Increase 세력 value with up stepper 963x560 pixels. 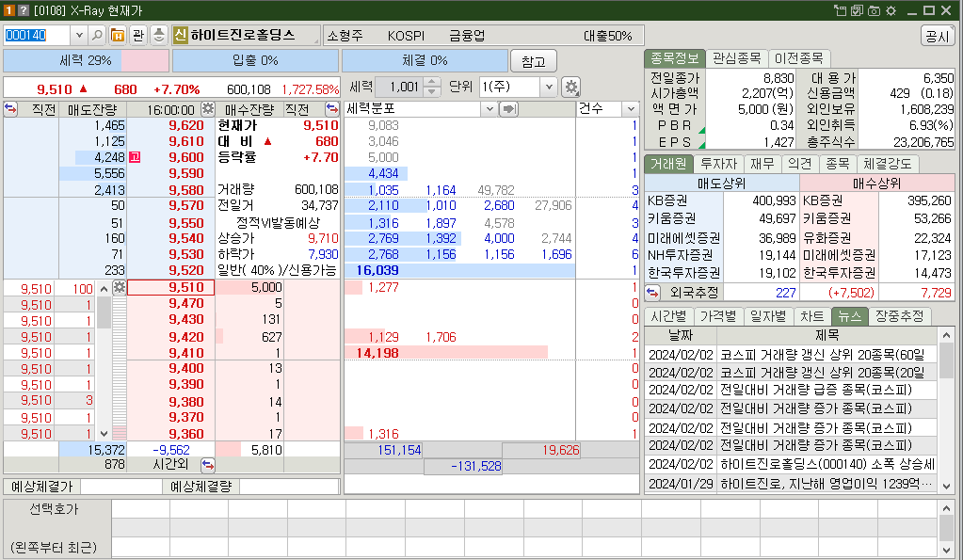432,82
